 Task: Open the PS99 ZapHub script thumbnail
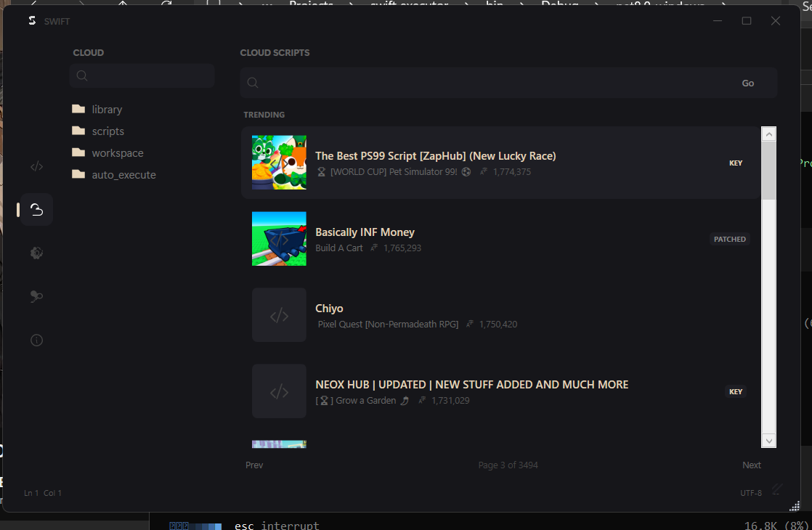[x=279, y=163]
